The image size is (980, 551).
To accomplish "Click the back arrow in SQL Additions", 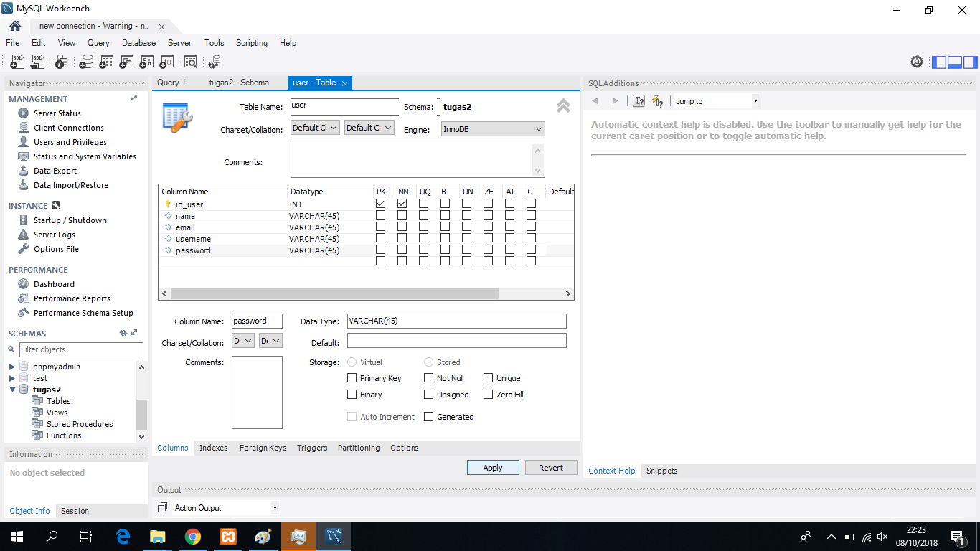I will point(595,101).
